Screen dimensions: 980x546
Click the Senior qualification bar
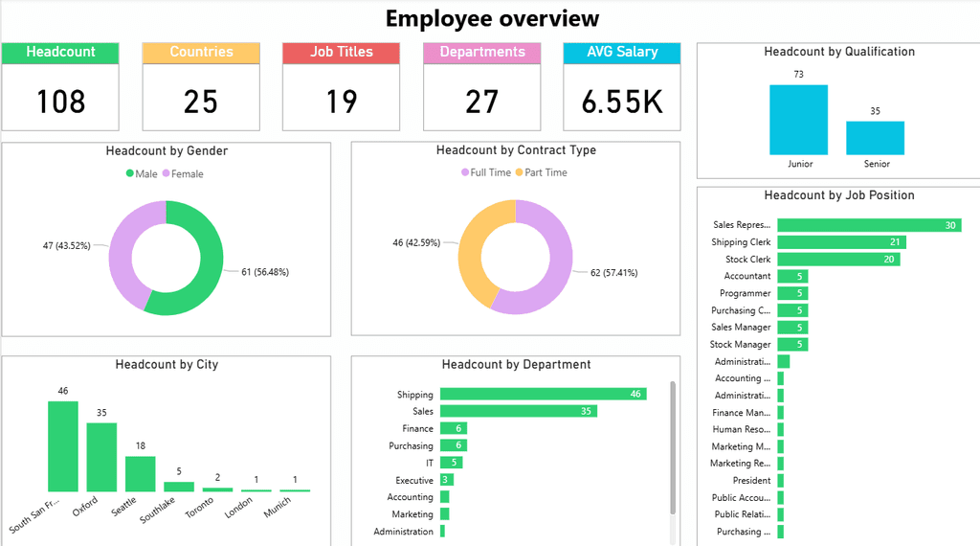point(875,138)
